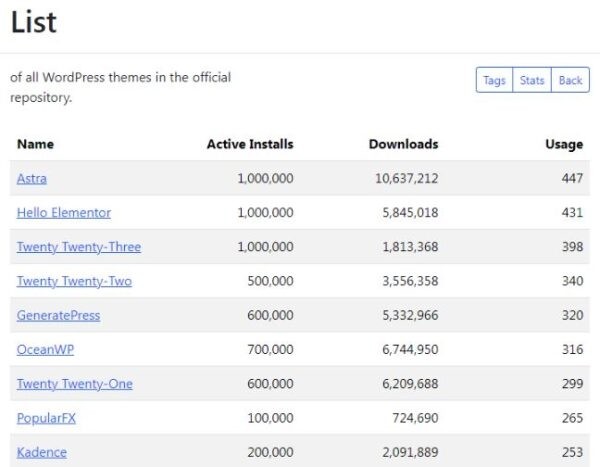Open the Twenty Twenty-One link
Viewport: 600px width, 467px height.
[x=75, y=384]
